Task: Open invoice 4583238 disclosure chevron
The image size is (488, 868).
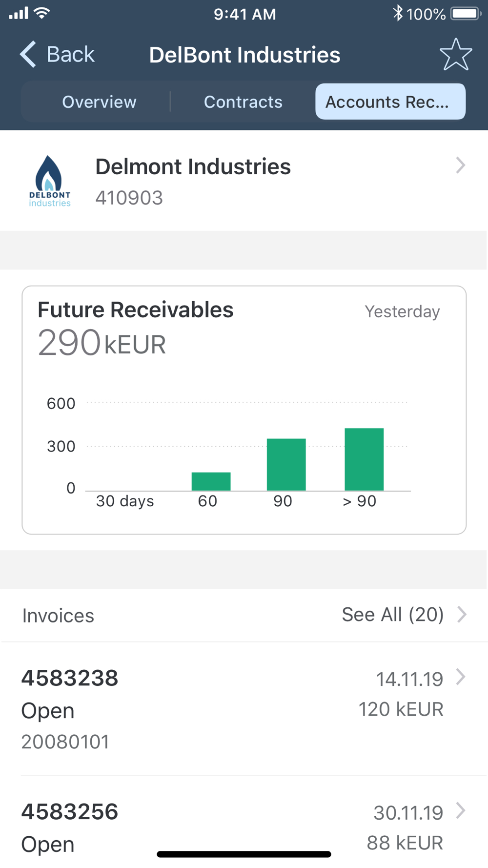Action: (460, 677)
